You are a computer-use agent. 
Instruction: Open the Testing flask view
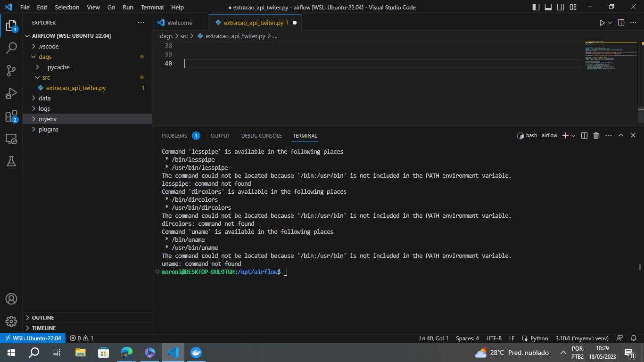click(x=11, y=161)
